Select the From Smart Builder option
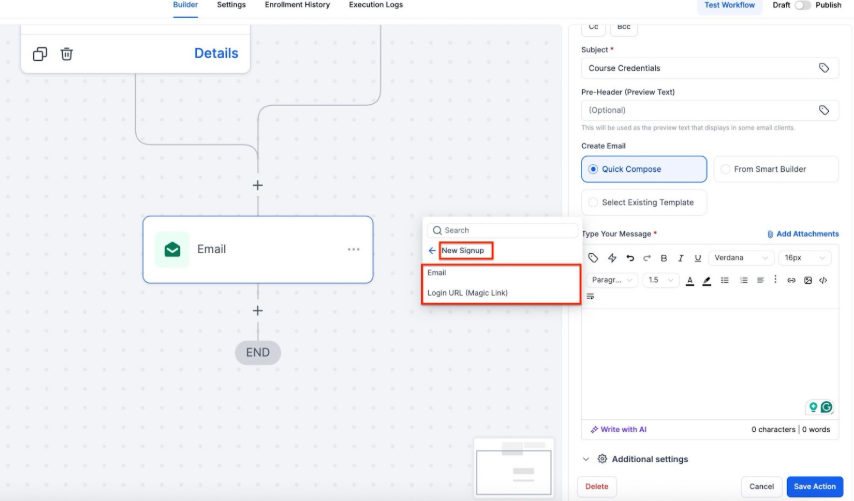Viewport: 854px width, 501px height. point(775,169)
